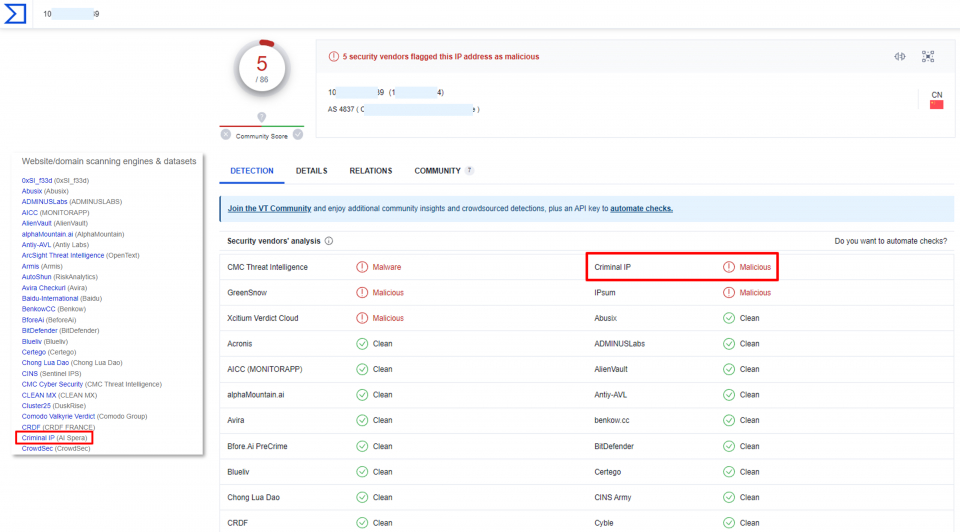Click the Clean verdict text for CRDF
960x532 pixels.
click(x=383, y=523)
